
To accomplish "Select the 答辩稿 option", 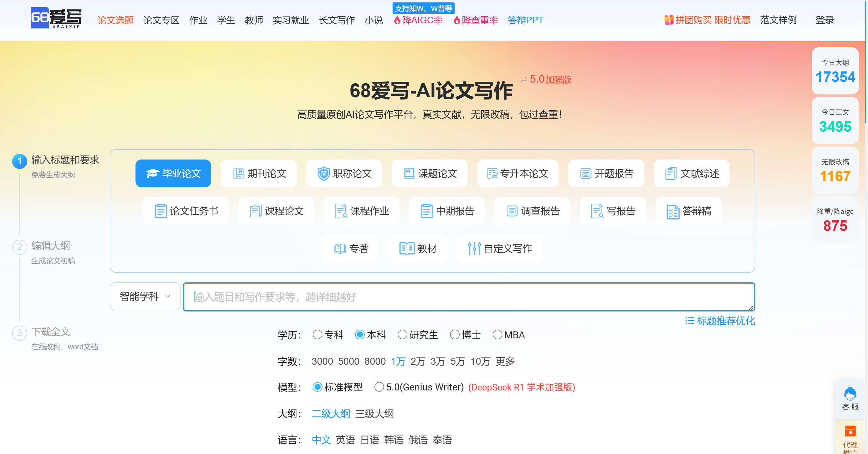I will pyautogui.click(x=688, y=211).
